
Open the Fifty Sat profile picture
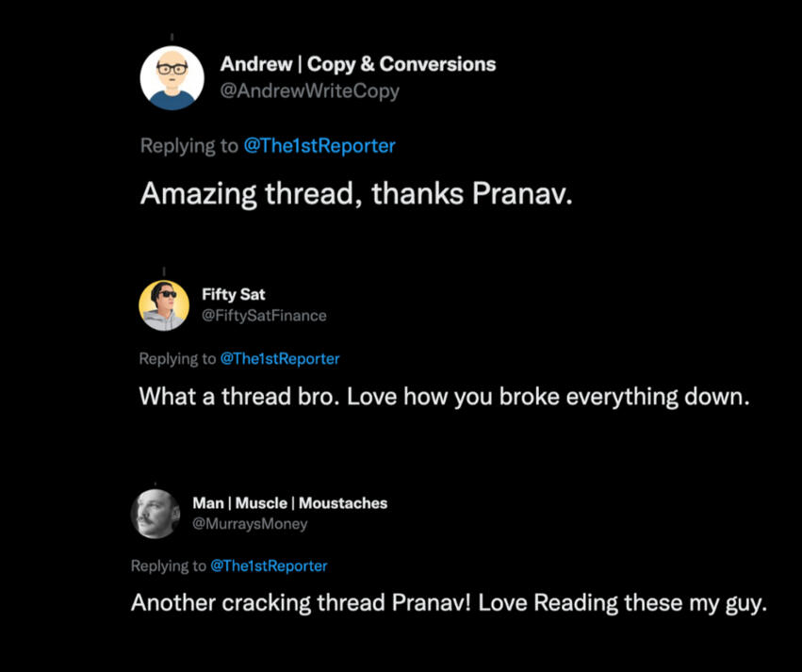164,305
